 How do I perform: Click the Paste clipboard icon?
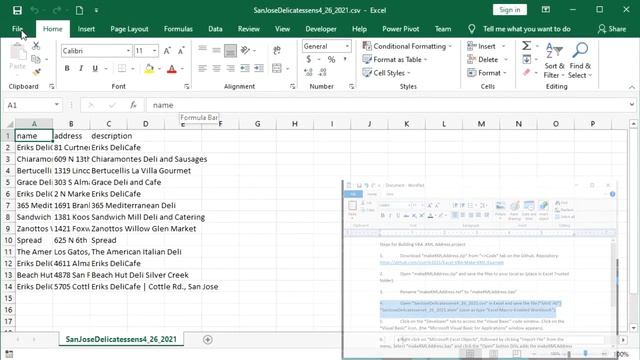click(x=18, y=53)
